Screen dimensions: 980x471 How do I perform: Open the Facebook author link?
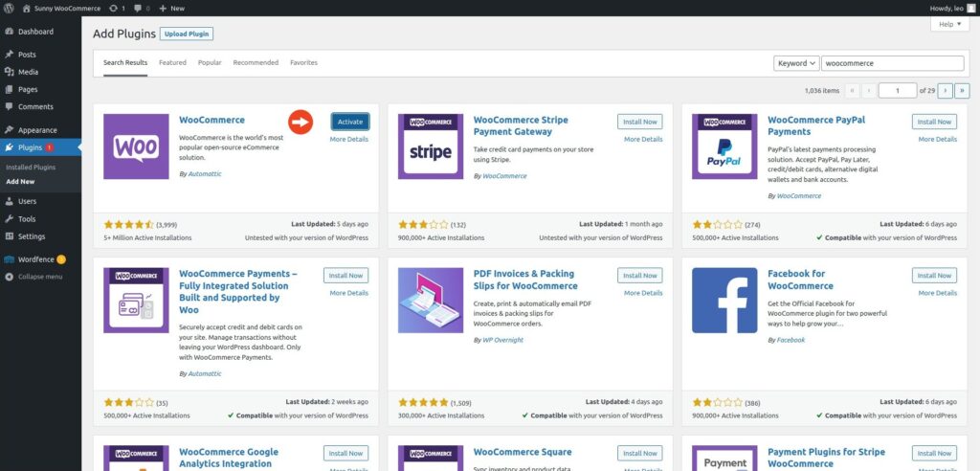pyautogui.click(x=791, y=340)
